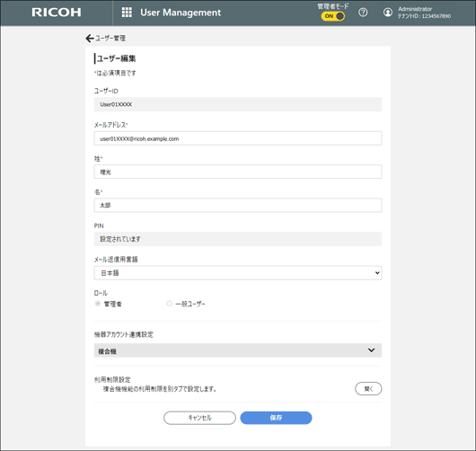
Task: Click the 姓 last name input field
Action: [238, 172]
